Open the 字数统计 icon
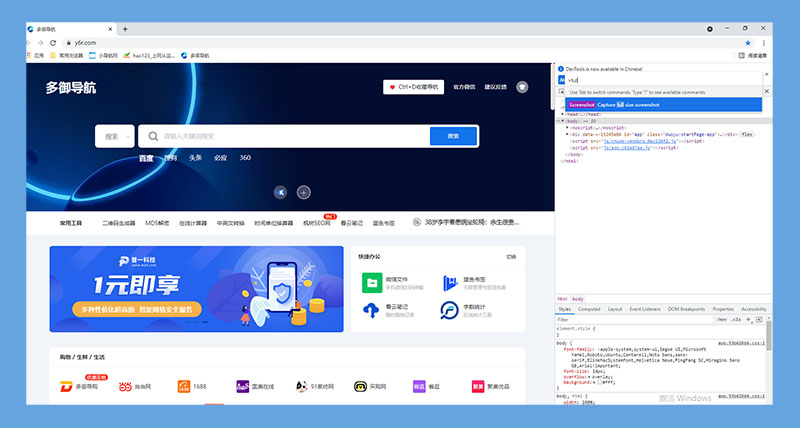800x428 pixels. (x=449, y=310)
